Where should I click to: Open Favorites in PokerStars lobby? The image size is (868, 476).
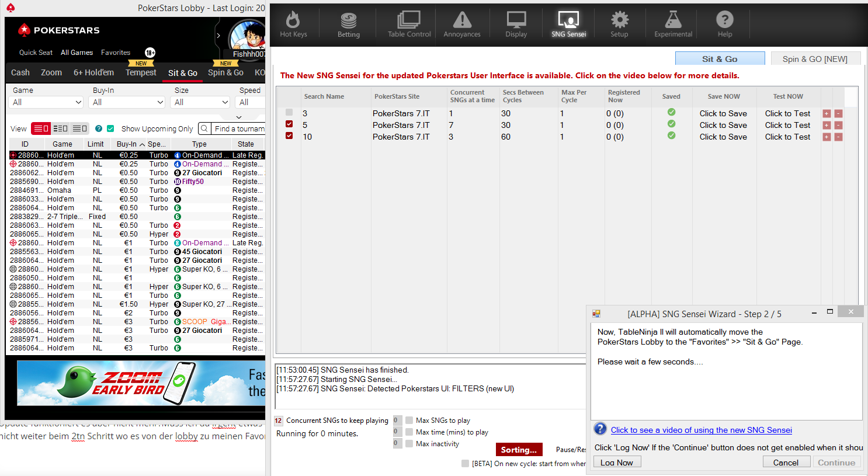coord(116,53)
